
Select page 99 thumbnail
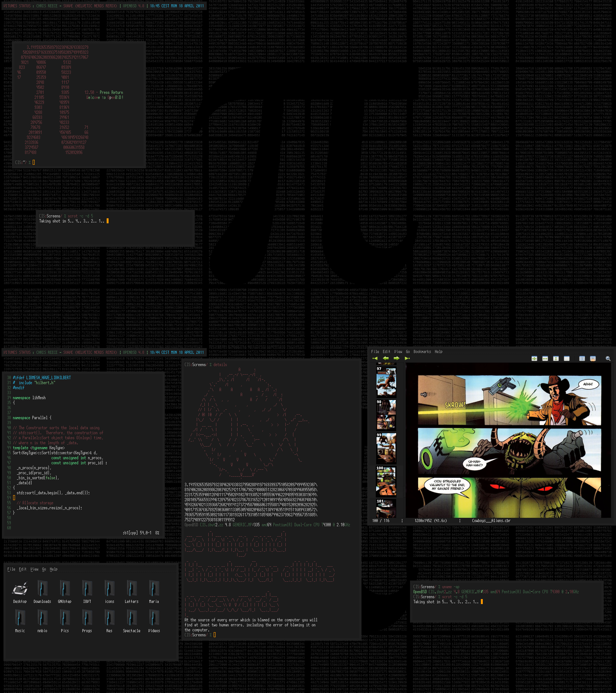point(386,448)
